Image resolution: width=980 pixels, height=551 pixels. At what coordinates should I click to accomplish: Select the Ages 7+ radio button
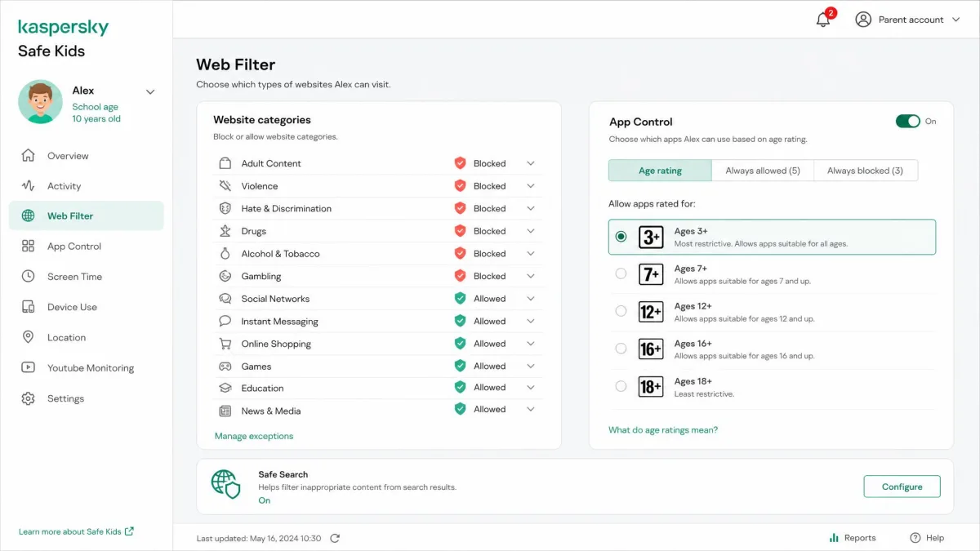point(621,274)
